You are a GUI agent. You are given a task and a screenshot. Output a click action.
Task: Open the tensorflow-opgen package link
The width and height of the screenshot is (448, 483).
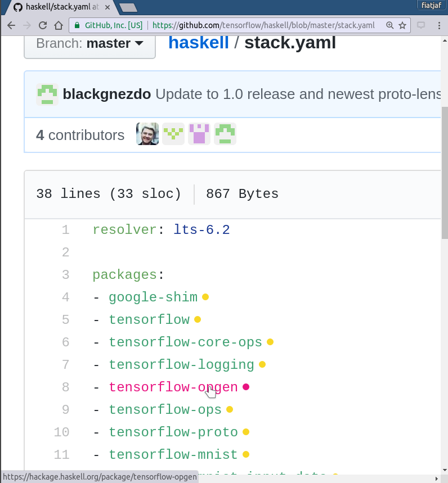tap(173, 387)
